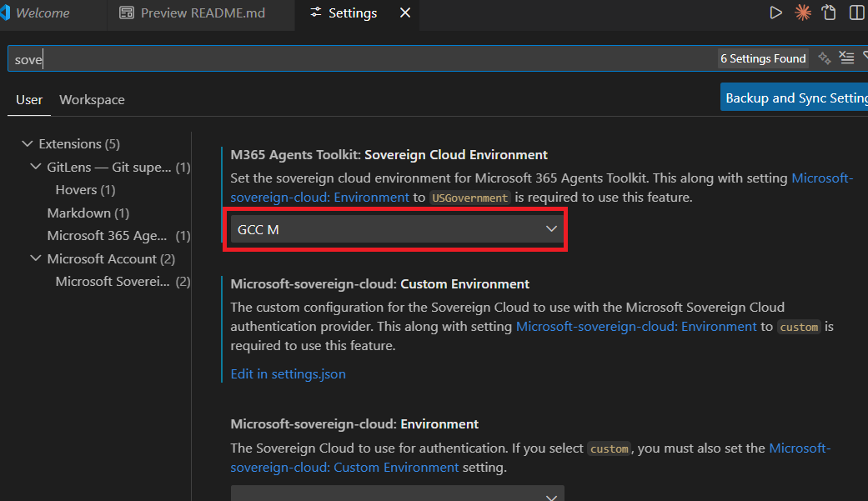Collapse the Extensions tree group
The width and height of the screenshot is (868, 501).
point(28,144)
